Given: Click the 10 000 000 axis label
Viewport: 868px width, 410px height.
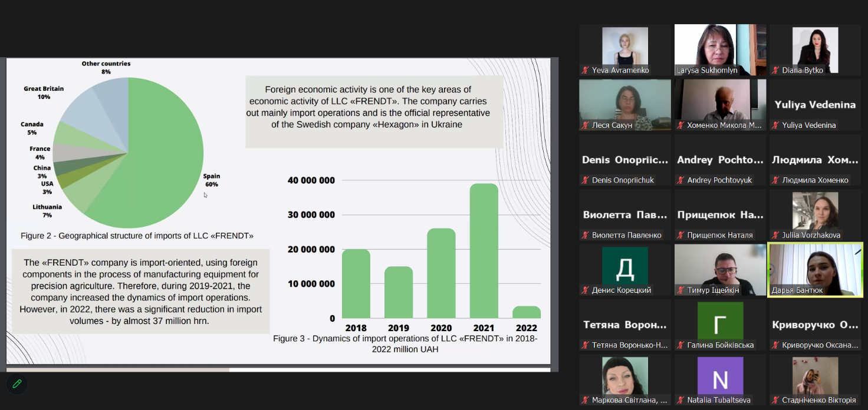Looking at the screenshot, I should tap(311, 283).
